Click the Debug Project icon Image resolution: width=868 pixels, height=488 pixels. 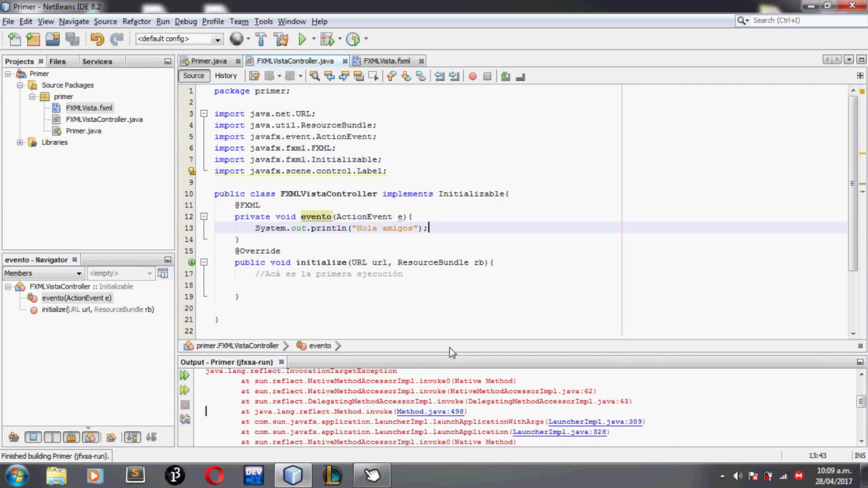tap(326, 39)
